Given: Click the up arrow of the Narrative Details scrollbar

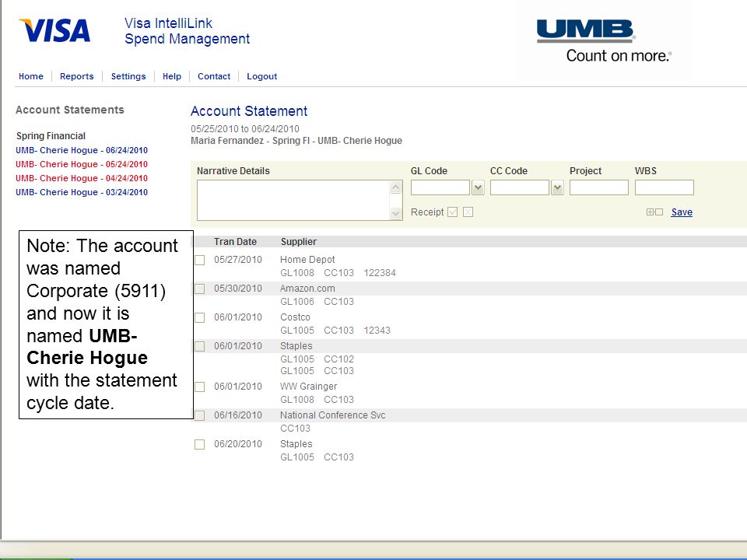Looking at the screenshot, I should (x=396, y=187).
